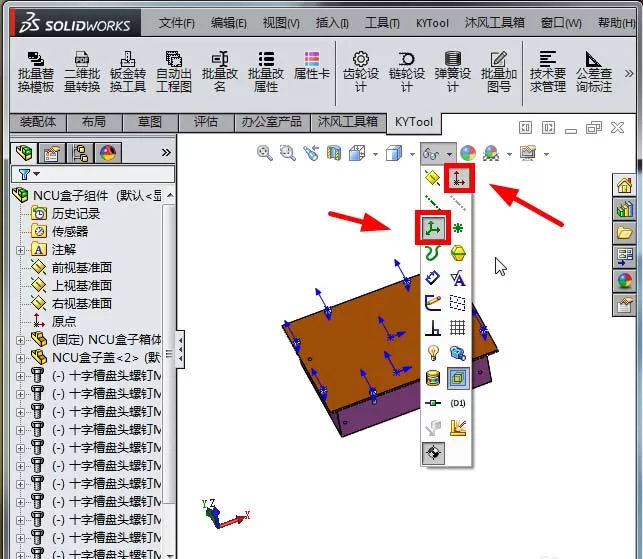Open the 属性卡 panel
The height and width of the screenshot is (559, 643).
(312, 66)
